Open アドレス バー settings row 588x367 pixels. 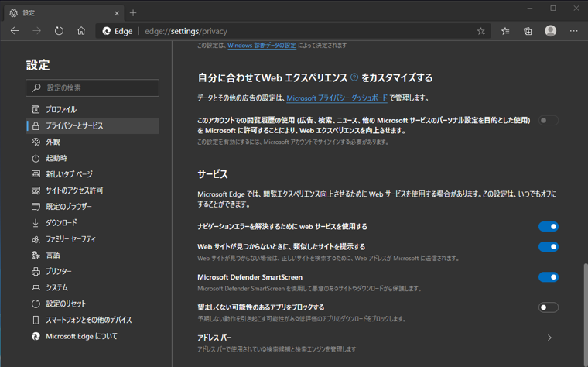(x=378, y=342)
